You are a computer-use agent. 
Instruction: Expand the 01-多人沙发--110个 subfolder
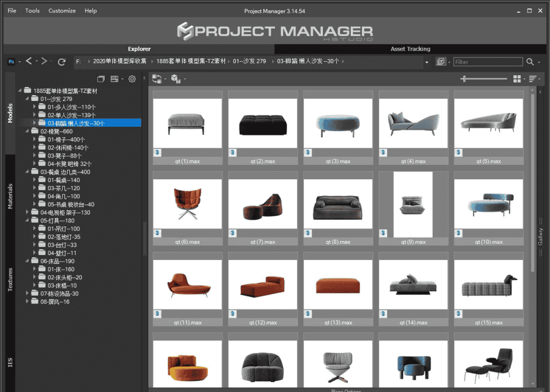click(x=35, y=107)
